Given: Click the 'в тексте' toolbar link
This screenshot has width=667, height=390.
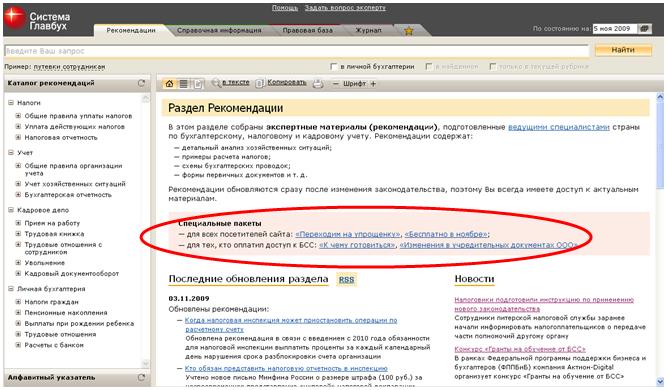Looking at the screenshot, I should pos(236,83).
